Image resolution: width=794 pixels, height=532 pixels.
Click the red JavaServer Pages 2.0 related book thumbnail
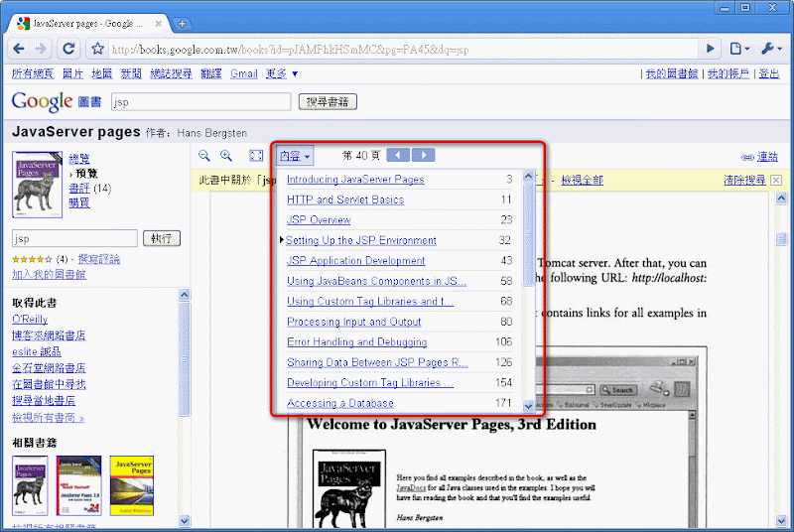pos(78,485)
